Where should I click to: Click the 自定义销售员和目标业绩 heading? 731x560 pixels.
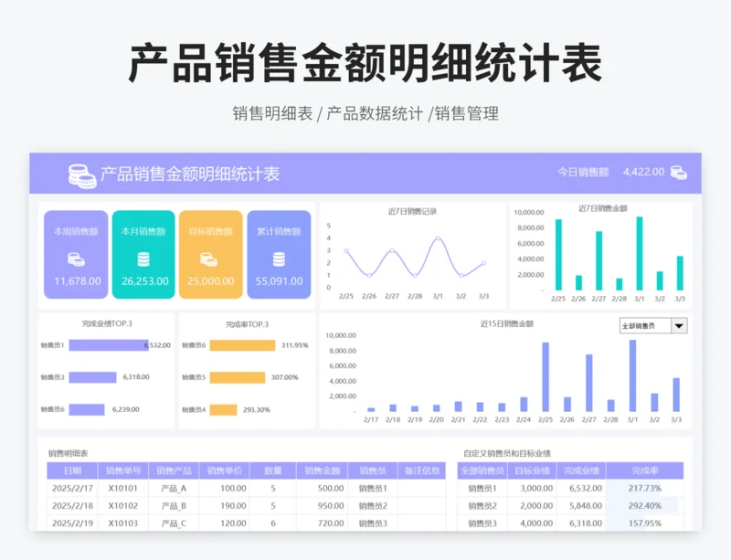(x=507, y=453)
